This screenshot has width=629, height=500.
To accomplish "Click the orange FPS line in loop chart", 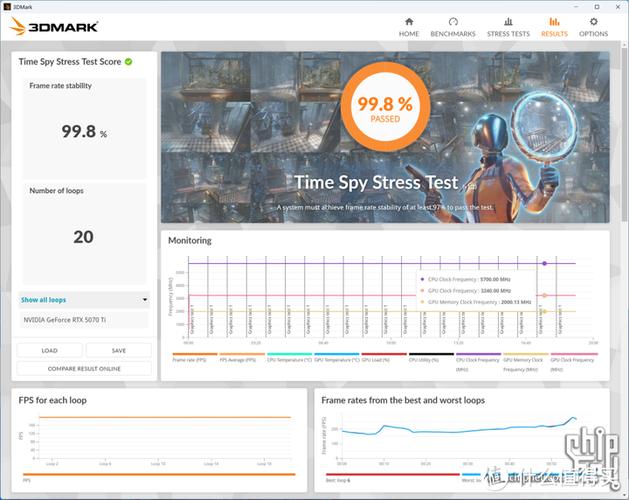I will click(164, 417).
